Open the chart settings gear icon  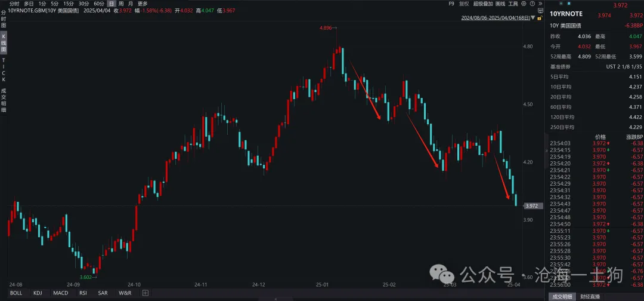coord(525,4)
